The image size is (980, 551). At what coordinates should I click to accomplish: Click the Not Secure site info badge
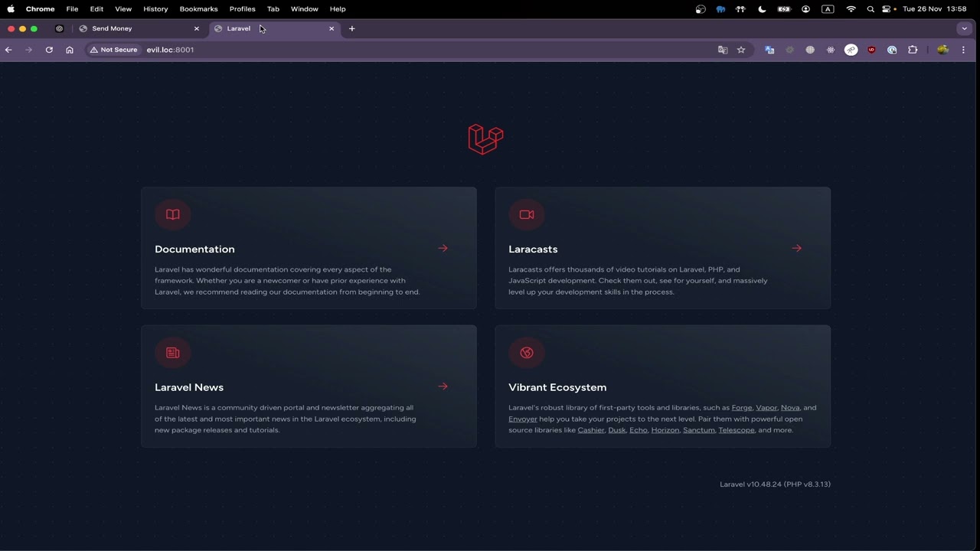pos(113,50)
